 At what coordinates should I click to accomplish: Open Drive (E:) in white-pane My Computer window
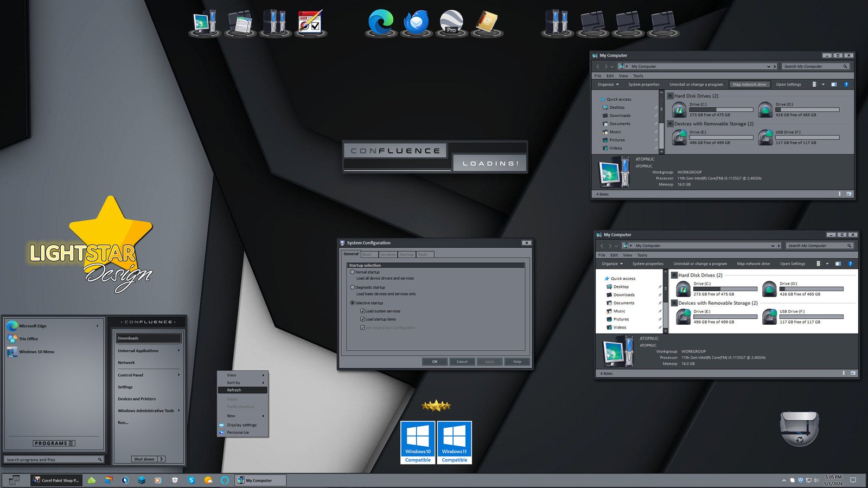[x=684, y=317]
